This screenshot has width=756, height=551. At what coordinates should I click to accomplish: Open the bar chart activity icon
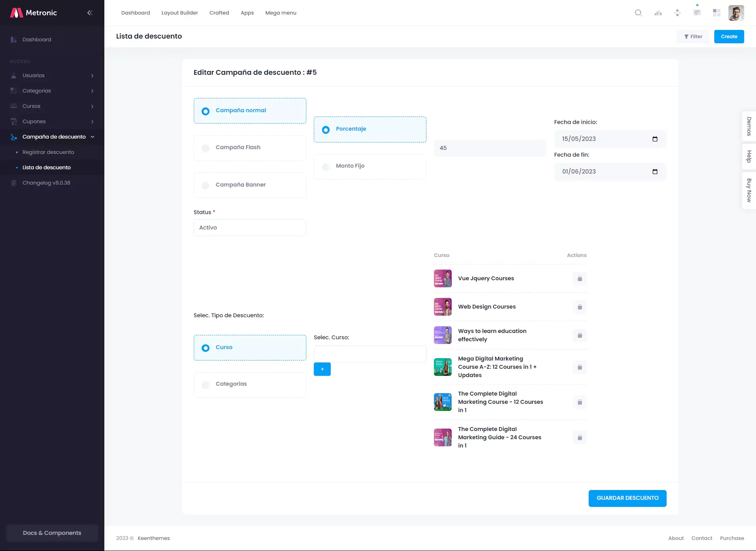[x=658, y=13]
